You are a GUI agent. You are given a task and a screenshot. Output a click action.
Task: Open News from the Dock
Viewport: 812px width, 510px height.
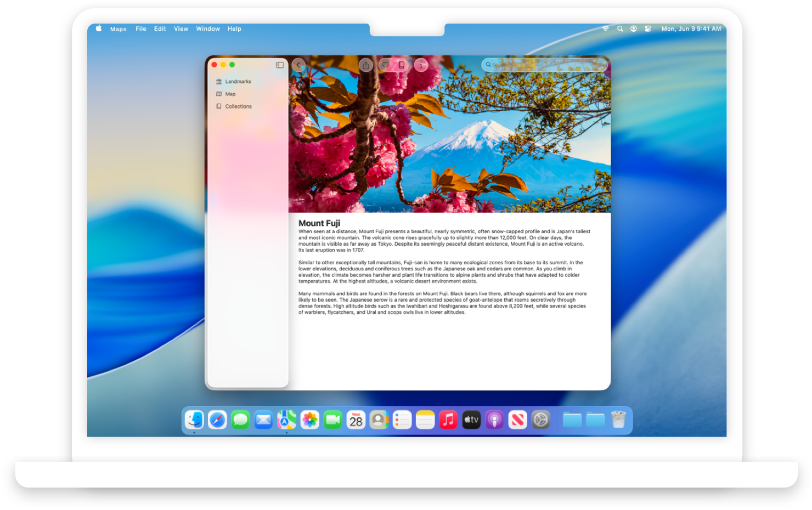coord(517,420)
